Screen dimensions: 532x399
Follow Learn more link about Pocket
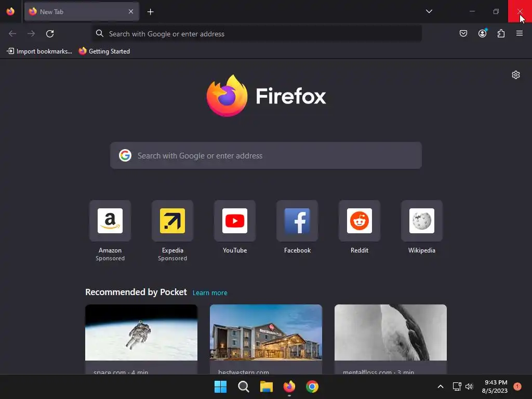[x=210, y=293]
